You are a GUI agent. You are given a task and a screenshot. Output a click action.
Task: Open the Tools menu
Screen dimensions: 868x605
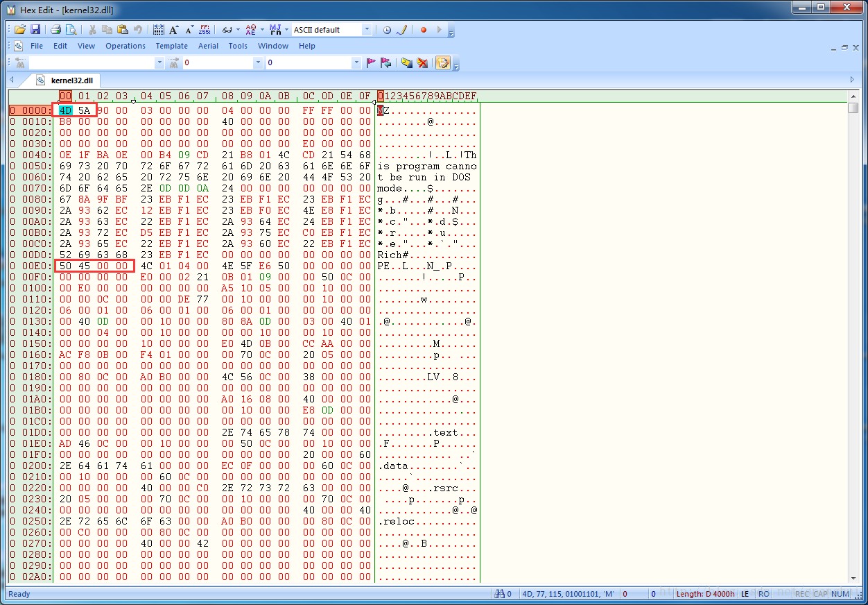(238, 46)
